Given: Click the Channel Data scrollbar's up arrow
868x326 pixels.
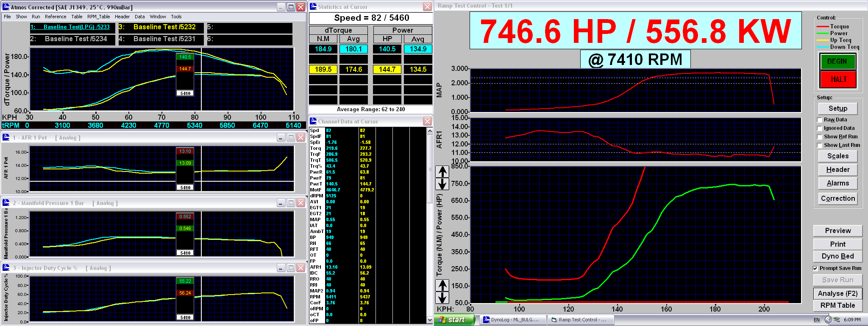Looking at the screenshot, I should (x=430, y=131).
